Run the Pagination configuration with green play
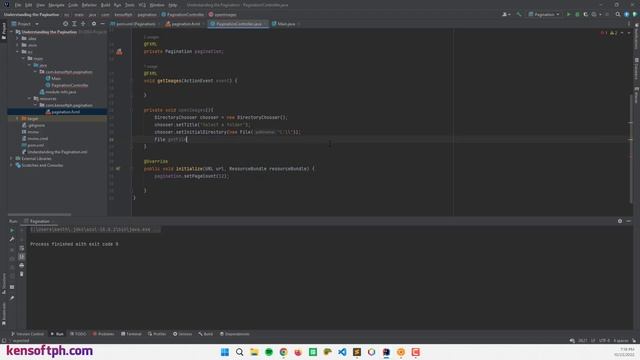 click(x=569, y=14)
